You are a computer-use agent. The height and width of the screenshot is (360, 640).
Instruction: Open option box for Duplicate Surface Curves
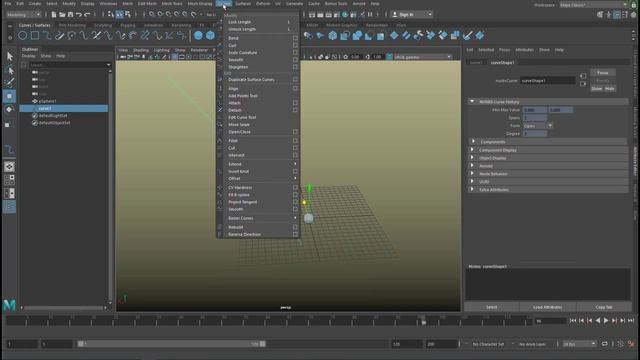[295, 80]
